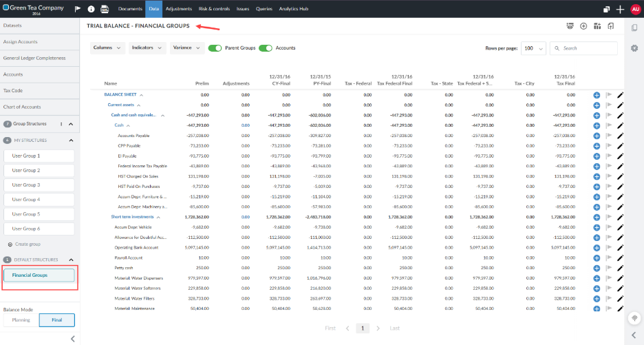
Task: Open the Indicators dropdown
Action: pyautogui.click(x=147, y=48)
